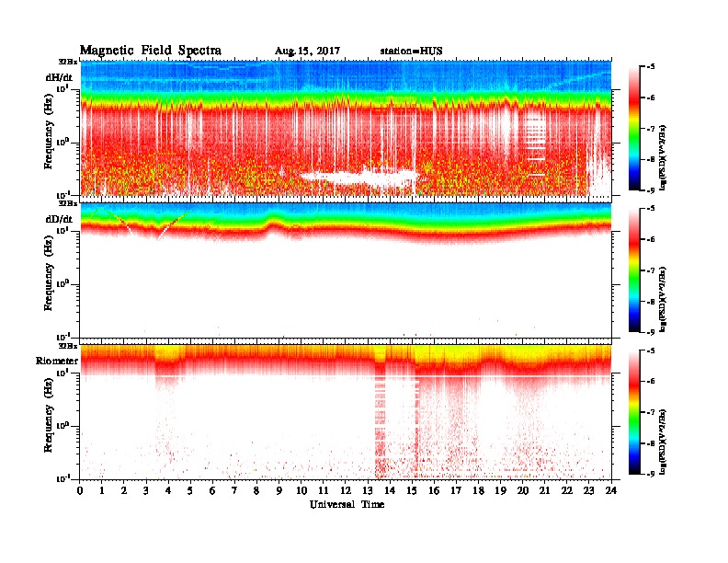This screenshot has width=728, height=563.
Task: Click the 'Riometer' panel label
Action: 57,361
